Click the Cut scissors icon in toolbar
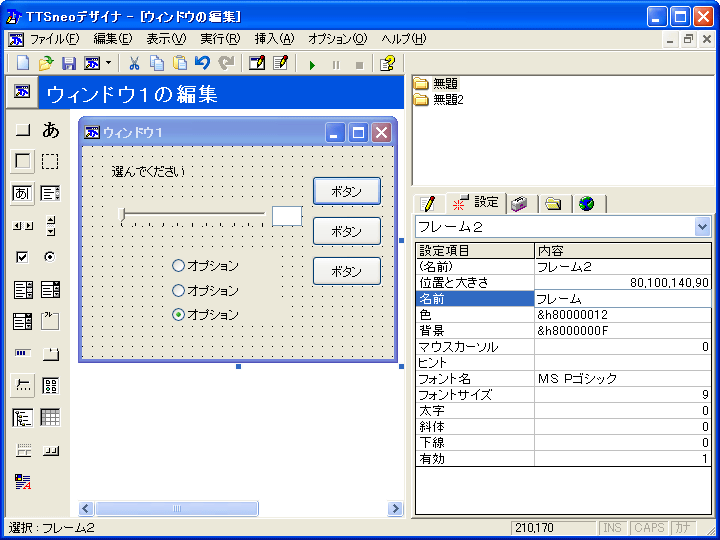This screenshot has width=720, height=540. click(x=134, y=63)
